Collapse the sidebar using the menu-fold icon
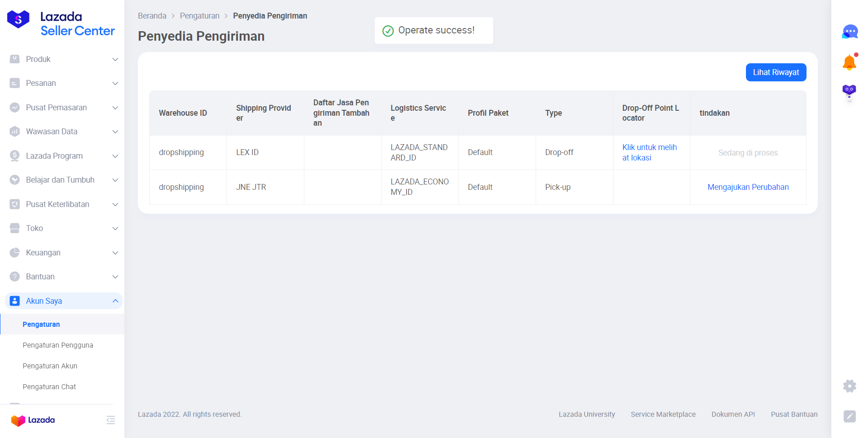The image size is (868, 438). 111,420
